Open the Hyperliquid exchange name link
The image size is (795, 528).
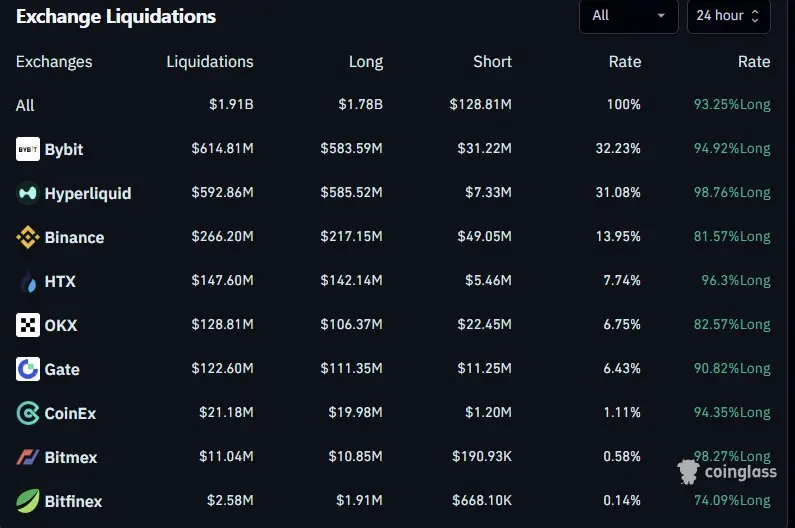click(88, 193)
